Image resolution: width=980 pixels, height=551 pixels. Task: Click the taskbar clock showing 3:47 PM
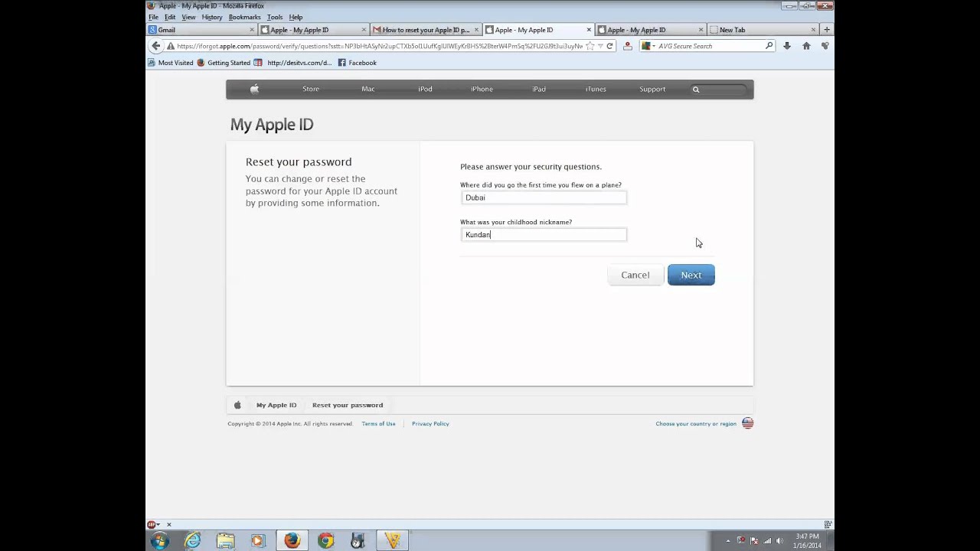[808, 541]
